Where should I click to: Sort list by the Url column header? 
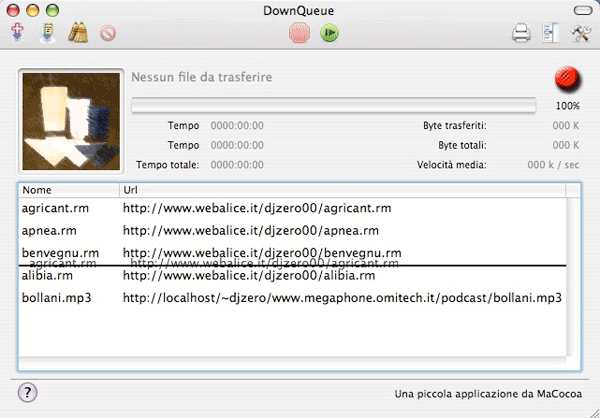(340, 189)
